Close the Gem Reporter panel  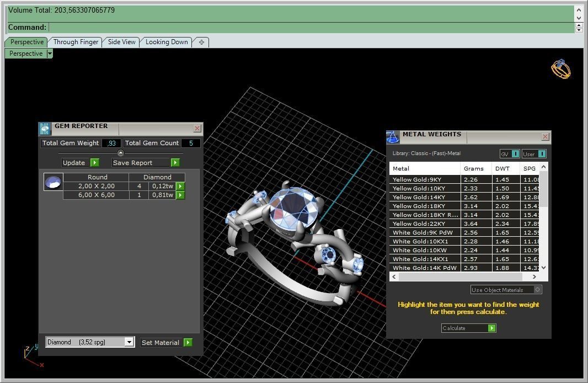(x=197, y=128)
